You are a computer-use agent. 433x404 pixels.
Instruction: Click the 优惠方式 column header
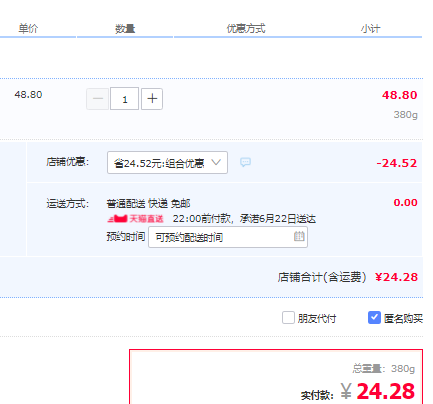click(246, 29)
